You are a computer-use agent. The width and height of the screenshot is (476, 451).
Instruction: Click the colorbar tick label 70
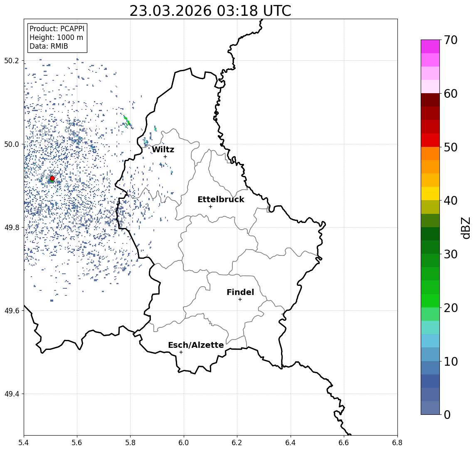[451, 40]
